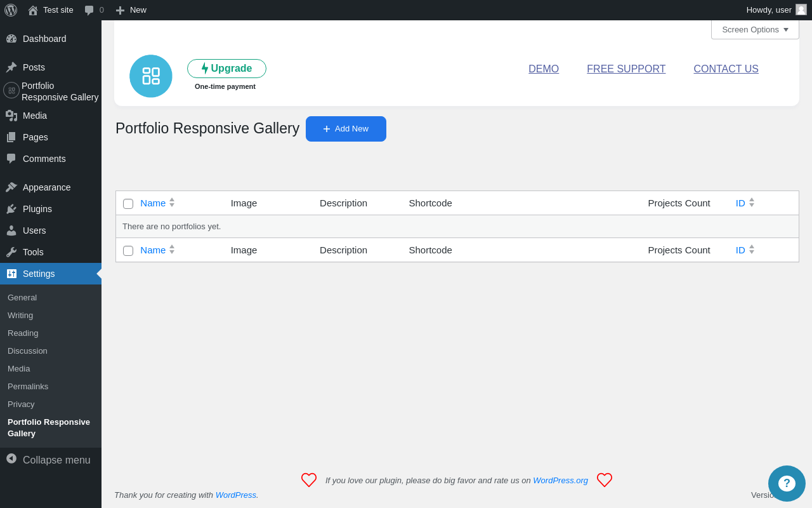Viewport: 812px width, 508px height.
Task: Click Appearance brush icon
Action: pos(11,187)
